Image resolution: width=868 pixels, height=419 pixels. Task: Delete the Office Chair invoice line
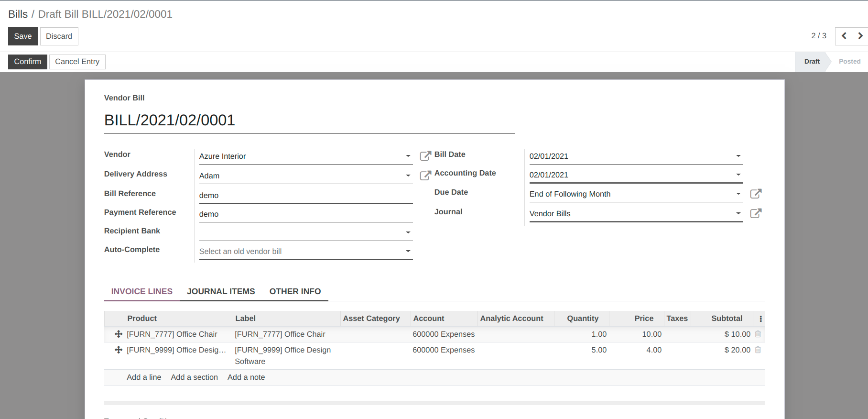(758, 334)
